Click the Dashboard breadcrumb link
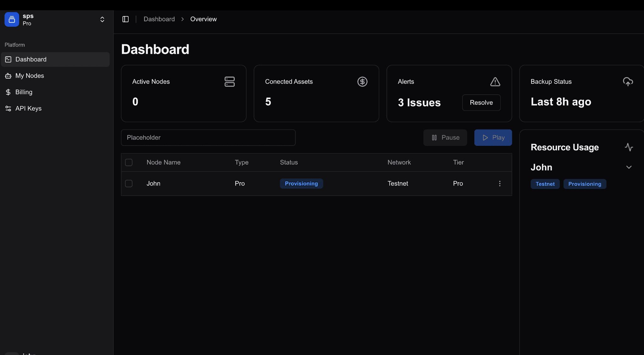Screen dimensions: 644x355 159,19
